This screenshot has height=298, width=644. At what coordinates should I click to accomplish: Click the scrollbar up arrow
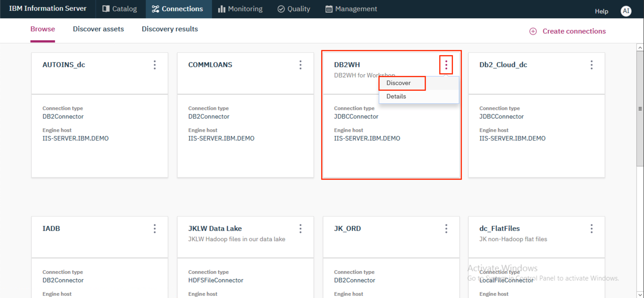coord(640,47)
